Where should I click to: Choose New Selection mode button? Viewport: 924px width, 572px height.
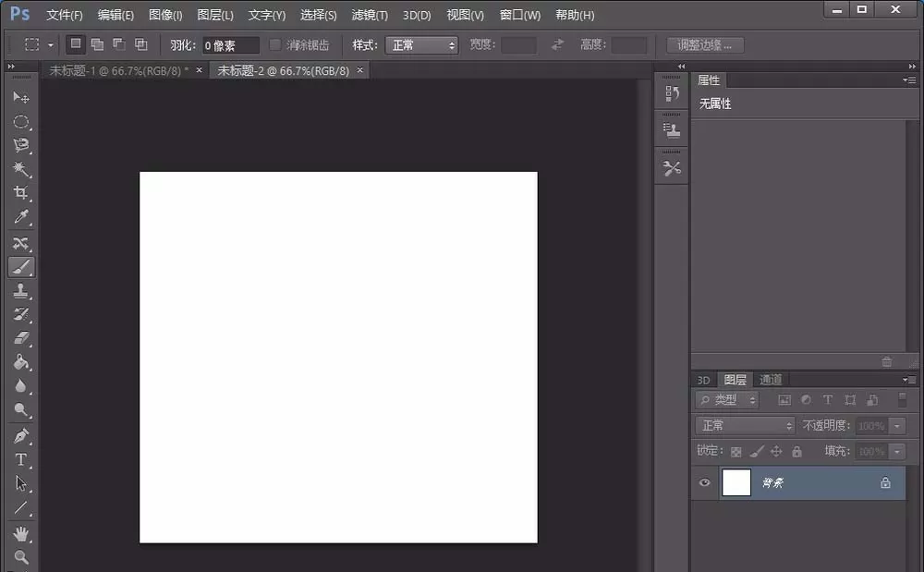tap(76, 44)
